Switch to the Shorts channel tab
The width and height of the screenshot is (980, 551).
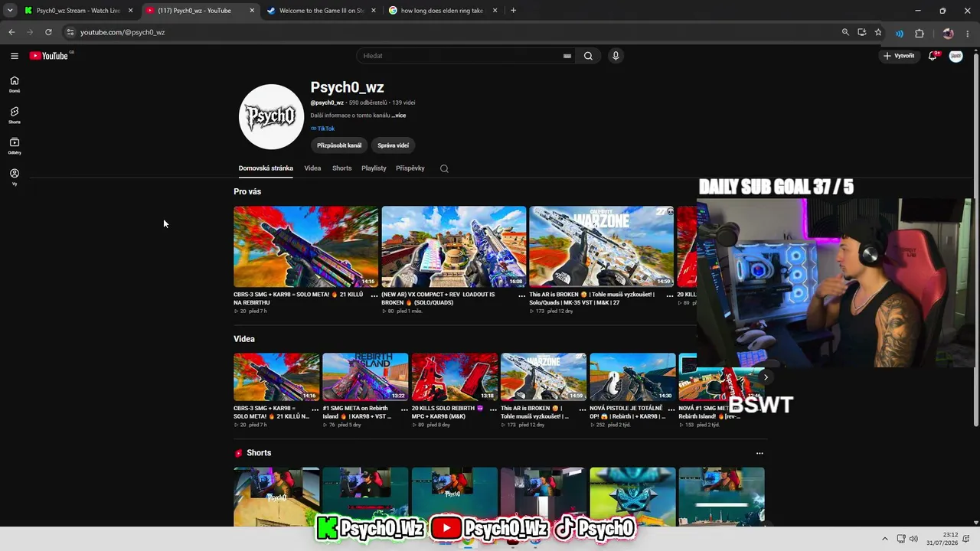point(341,168)
